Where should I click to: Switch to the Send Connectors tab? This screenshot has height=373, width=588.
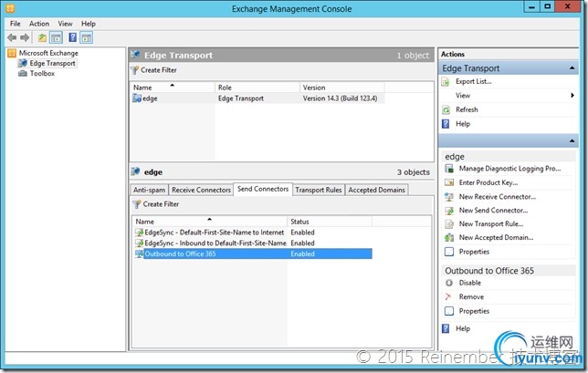point(263,189)
